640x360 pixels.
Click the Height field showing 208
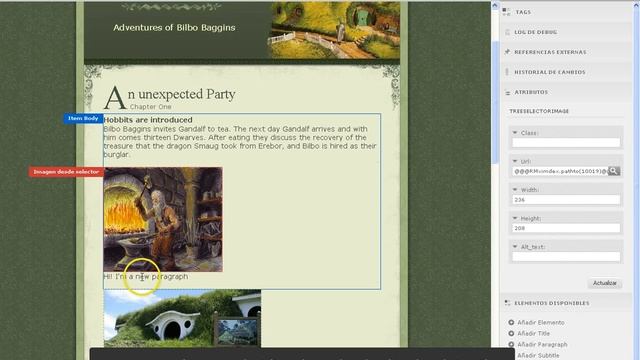[x=566, y=228]
